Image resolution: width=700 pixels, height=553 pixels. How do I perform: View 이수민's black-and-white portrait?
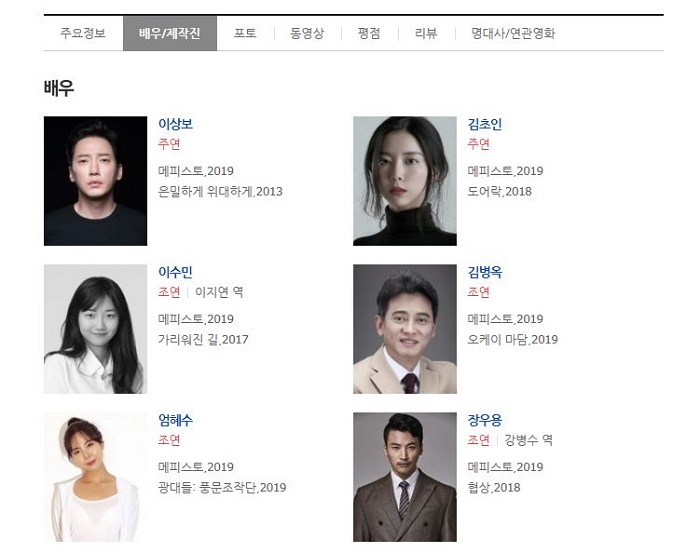[x=96, y=329]
